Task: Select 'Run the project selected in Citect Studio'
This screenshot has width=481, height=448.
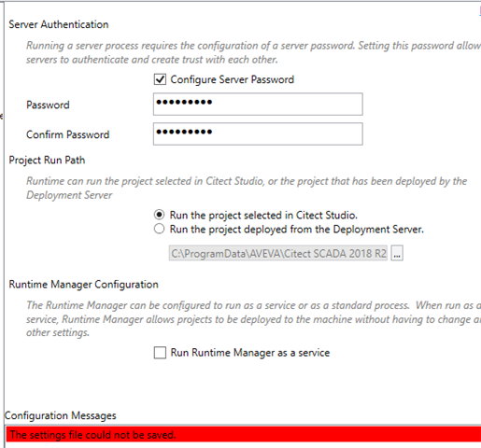Action: click(x=159, y=215)
